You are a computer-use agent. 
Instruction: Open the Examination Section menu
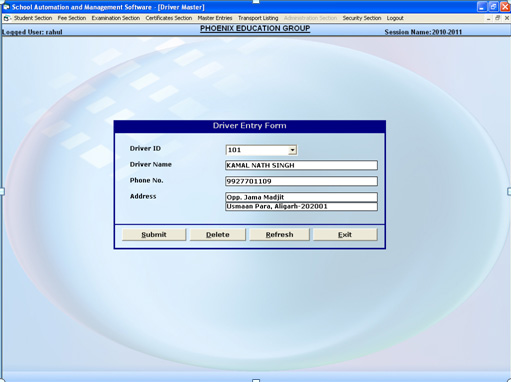coord(116,18)
